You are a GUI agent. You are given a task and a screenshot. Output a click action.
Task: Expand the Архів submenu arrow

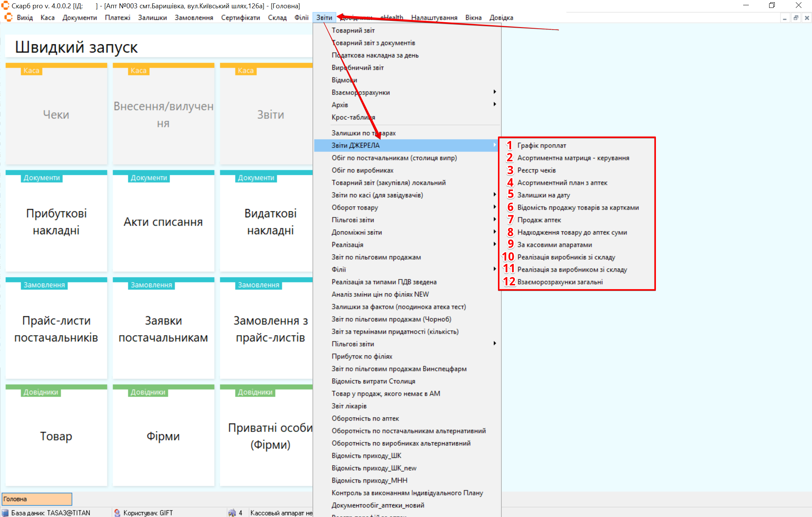tap(495, 105)
